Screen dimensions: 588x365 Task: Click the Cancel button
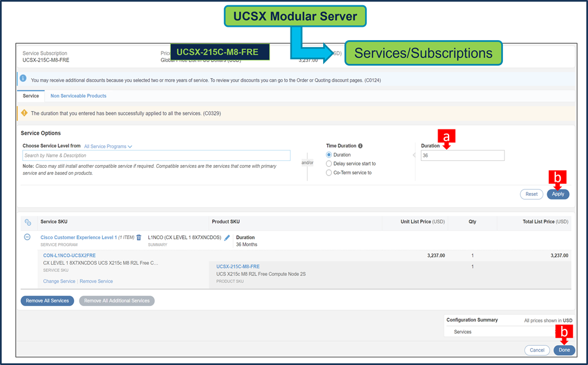click(x=537, y=350)
